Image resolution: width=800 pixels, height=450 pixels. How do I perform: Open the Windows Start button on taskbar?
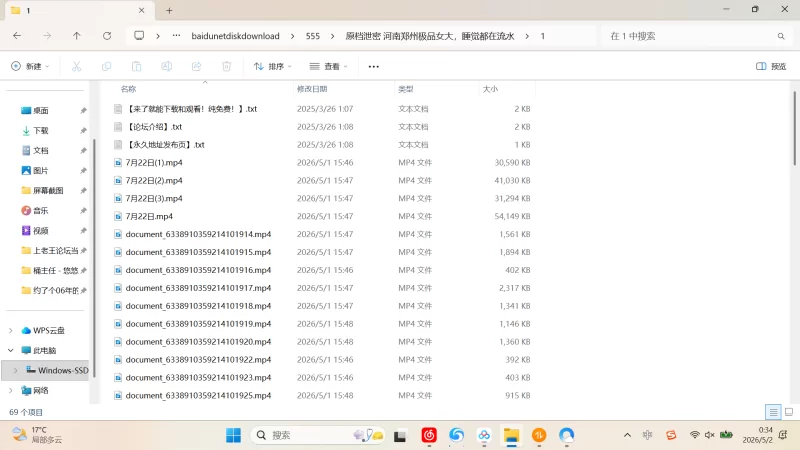pyautogui.click(x=233, y=435)
